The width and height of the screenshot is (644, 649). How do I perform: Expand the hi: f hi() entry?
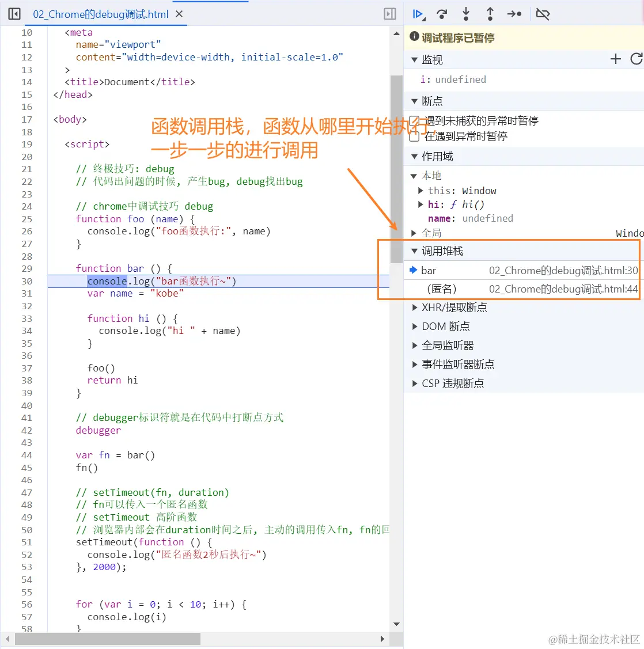421,204
